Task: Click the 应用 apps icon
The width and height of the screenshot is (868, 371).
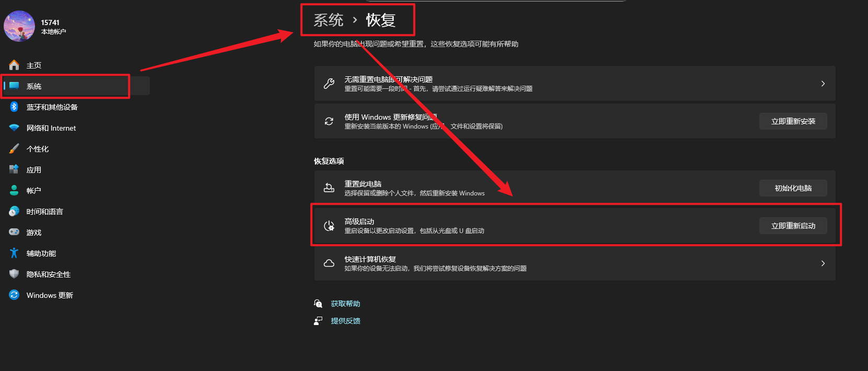Action: point(14,169)
